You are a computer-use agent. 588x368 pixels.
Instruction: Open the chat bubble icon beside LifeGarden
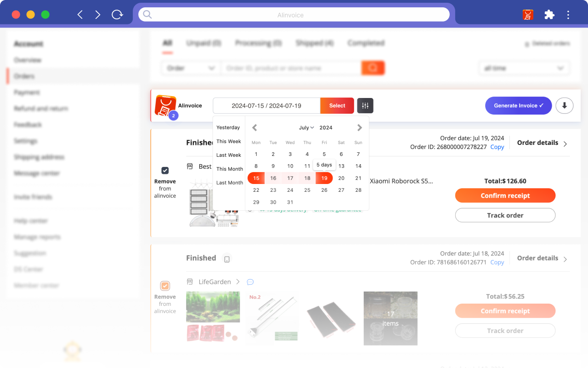coord(250,282)
